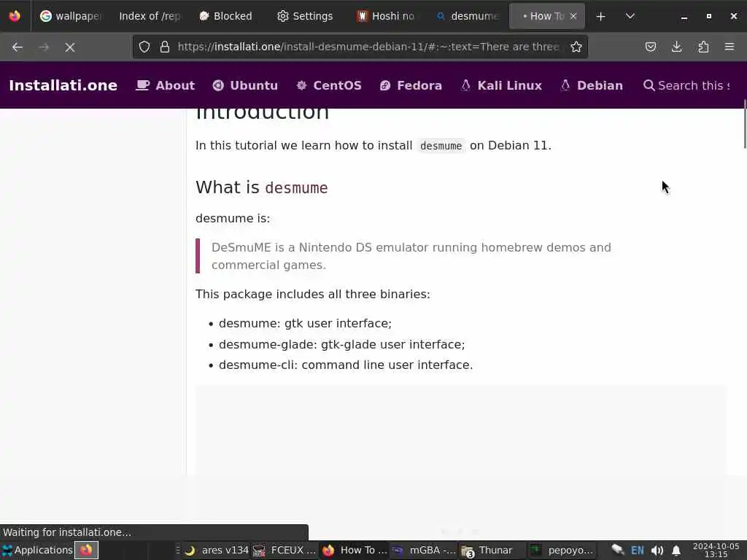This screenshot has width=747, height=560.
Task: Click the "desmume-cli" bullet item
Action: click(346, 365)
